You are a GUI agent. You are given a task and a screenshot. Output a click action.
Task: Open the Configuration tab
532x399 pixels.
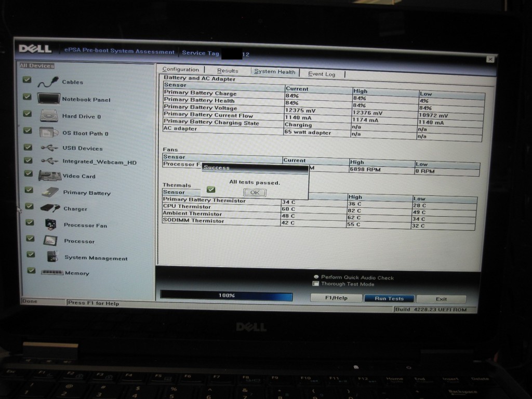coord(180,70)
